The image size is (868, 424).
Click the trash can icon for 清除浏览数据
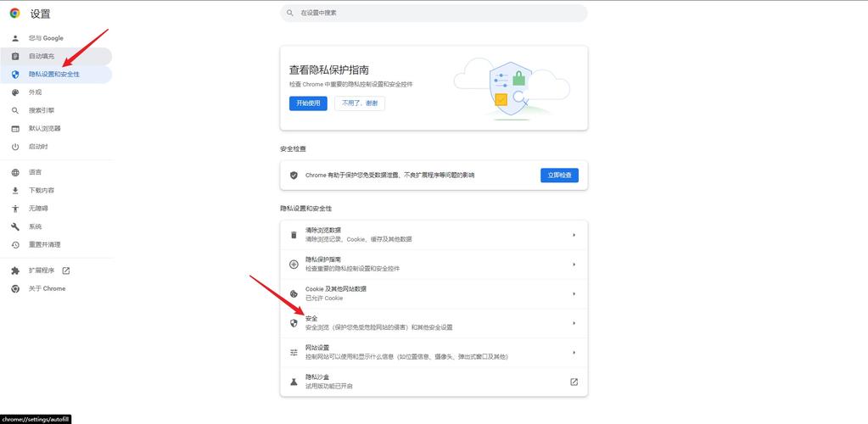click(x=294, y=235)
